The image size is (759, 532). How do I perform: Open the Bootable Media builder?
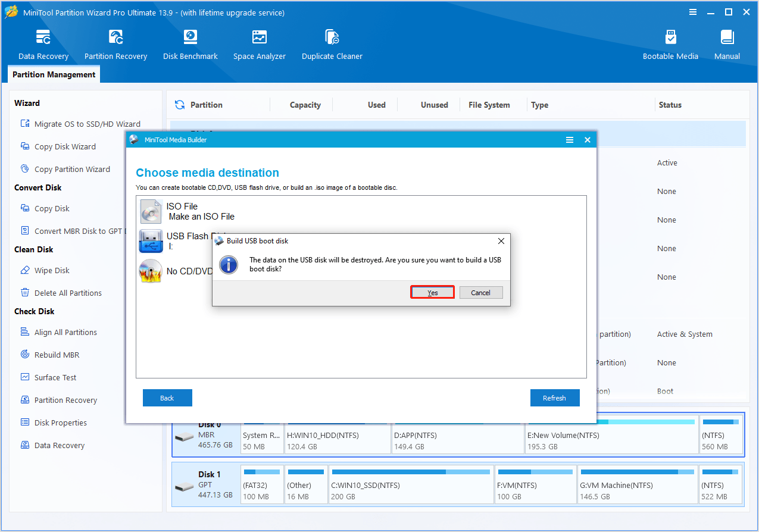(x=670, y=45)
